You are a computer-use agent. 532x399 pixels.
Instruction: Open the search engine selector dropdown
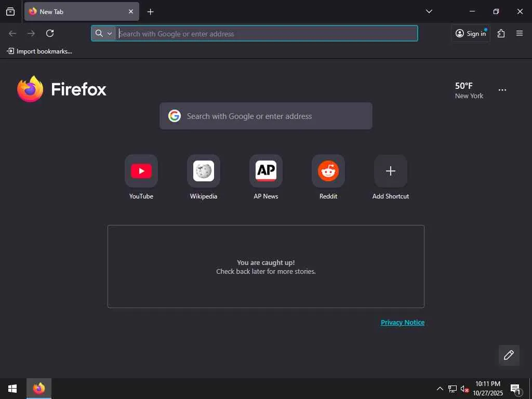[x=103, y=33]
